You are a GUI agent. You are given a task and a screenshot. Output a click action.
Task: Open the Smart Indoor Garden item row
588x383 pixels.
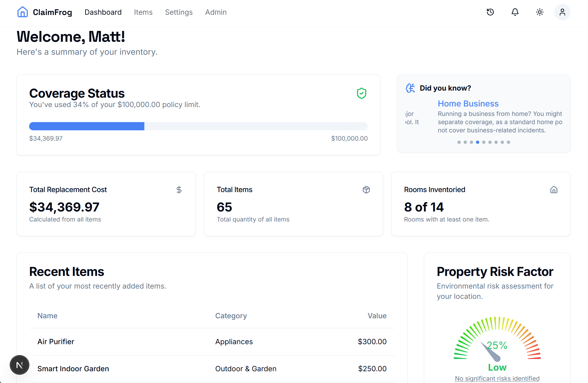(x=212, y=369)
